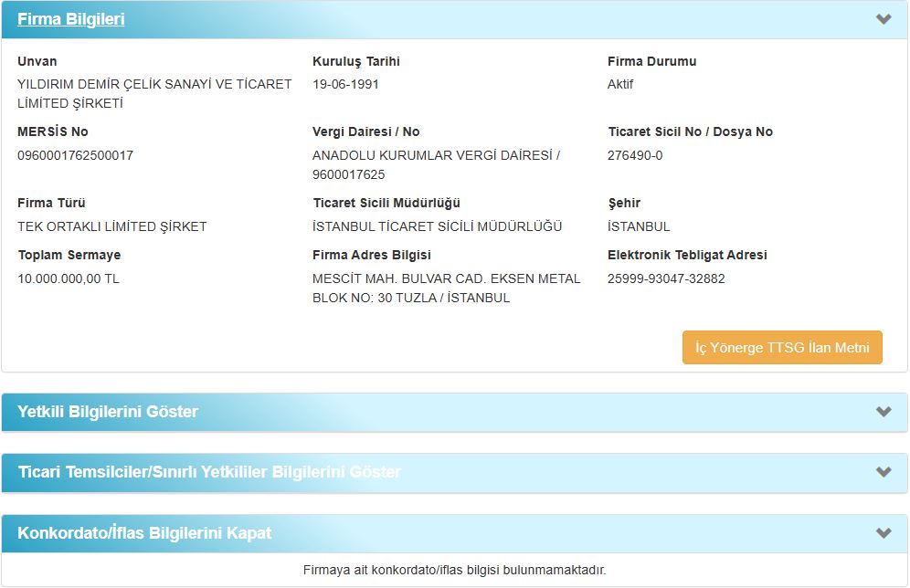Click the Firma Adres Bilgisi label

tap(372, 255)
